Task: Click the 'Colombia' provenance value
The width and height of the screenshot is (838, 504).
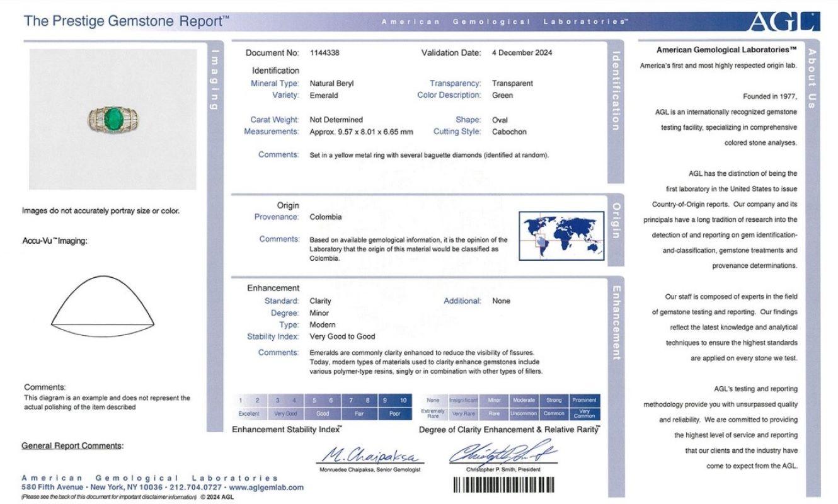Action: [x=325, y=217]
